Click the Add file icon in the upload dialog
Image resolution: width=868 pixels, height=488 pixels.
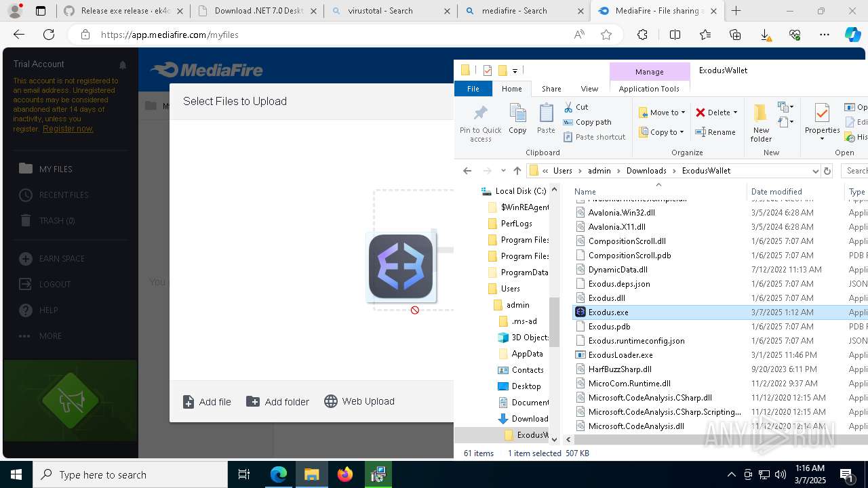pos(189,402)
